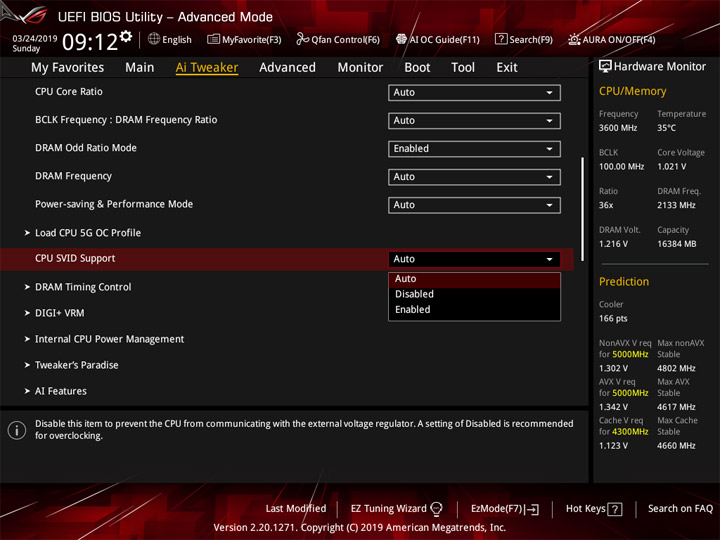Screen dimensions: 720x540
Task: Click the Core Voltage value 1.021 V
Action: click(x=672, y=167)
